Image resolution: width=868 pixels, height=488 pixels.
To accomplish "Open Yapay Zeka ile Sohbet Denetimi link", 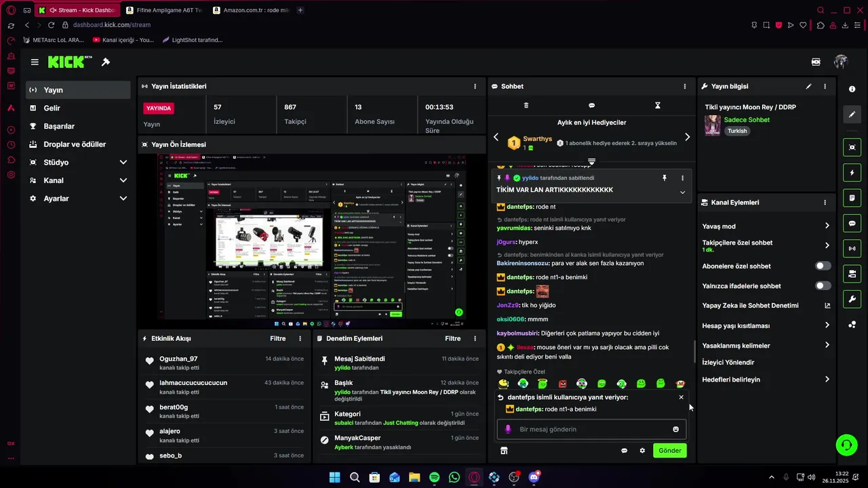I will click(x=766, y=306).
